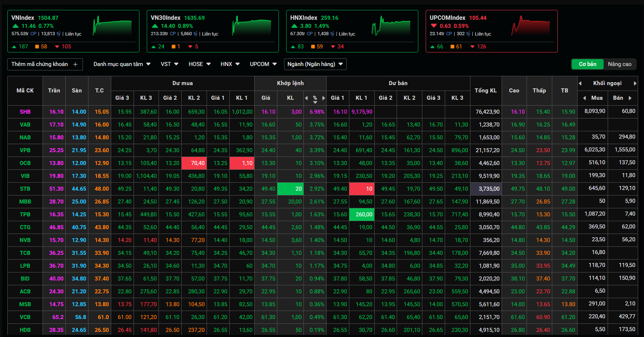Click UPCOMIndex red down-triangle icon
Viewport: 644px width, 337px height.
pos(434,26)
